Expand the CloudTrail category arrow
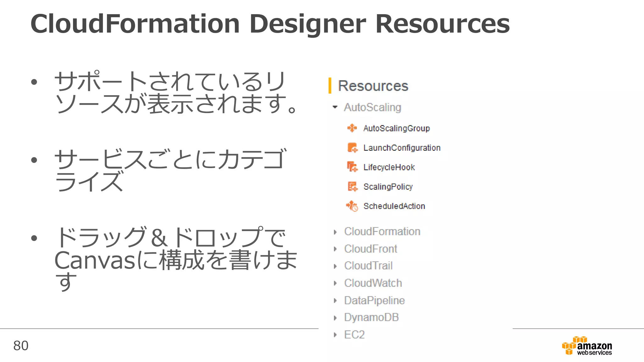 click(335, 266)
